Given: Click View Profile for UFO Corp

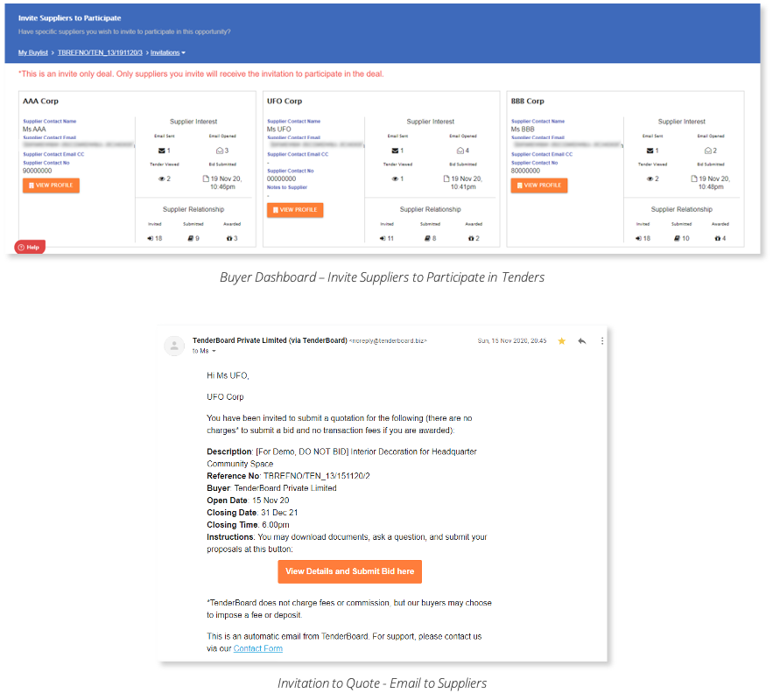Looking at the screenshot, I should [295, 210].
